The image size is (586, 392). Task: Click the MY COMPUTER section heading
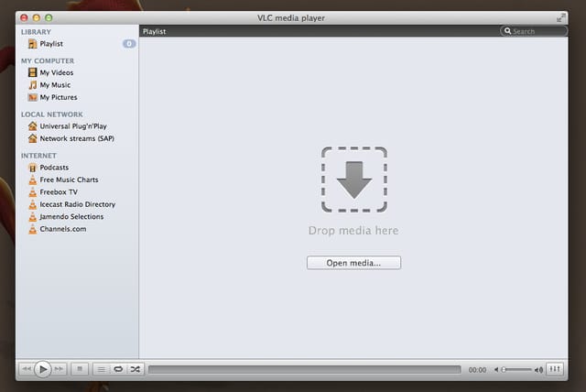tap(48, 60)
